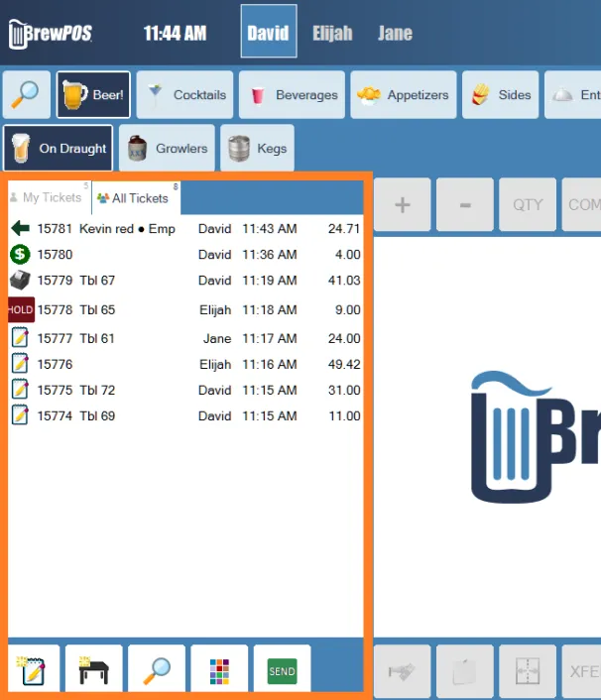Screen dimensions: 601x700
Task: Select the green arrow ticket 15781
Action: [185, 229]
